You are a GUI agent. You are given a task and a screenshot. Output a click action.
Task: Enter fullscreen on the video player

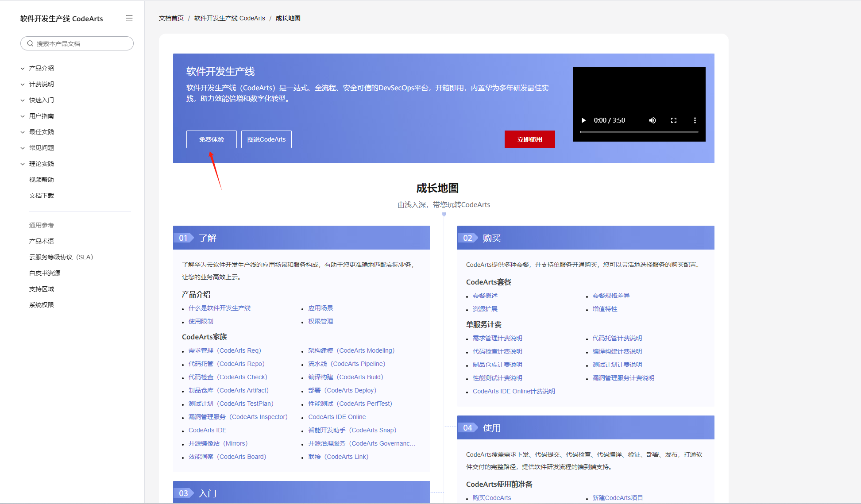[673, 120]
